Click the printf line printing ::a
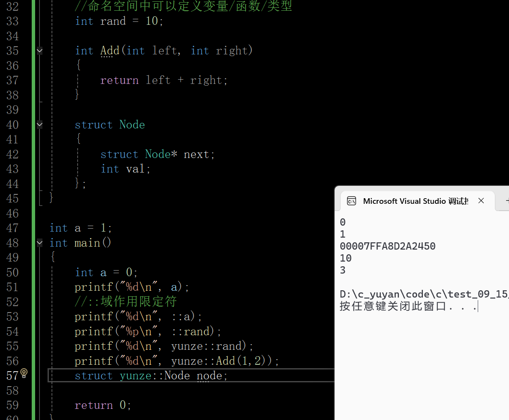Screen dimensions: 509x420 pos(138,316)
